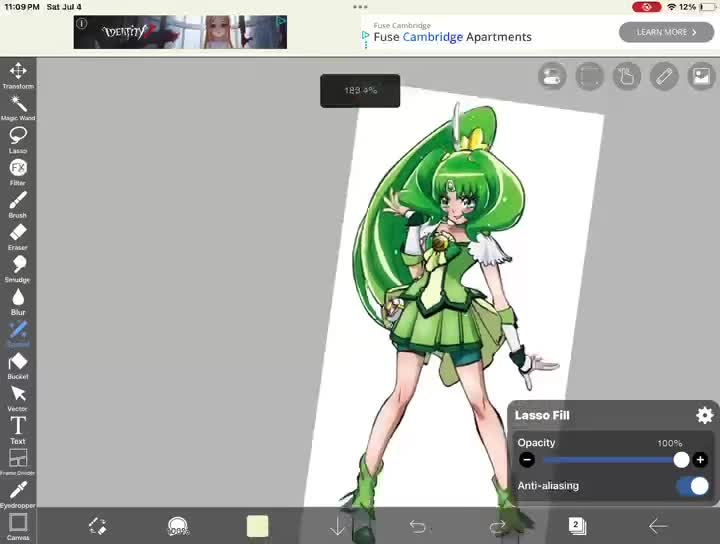
Task: Select the Bucket fill tool
Action: [18, 366]
